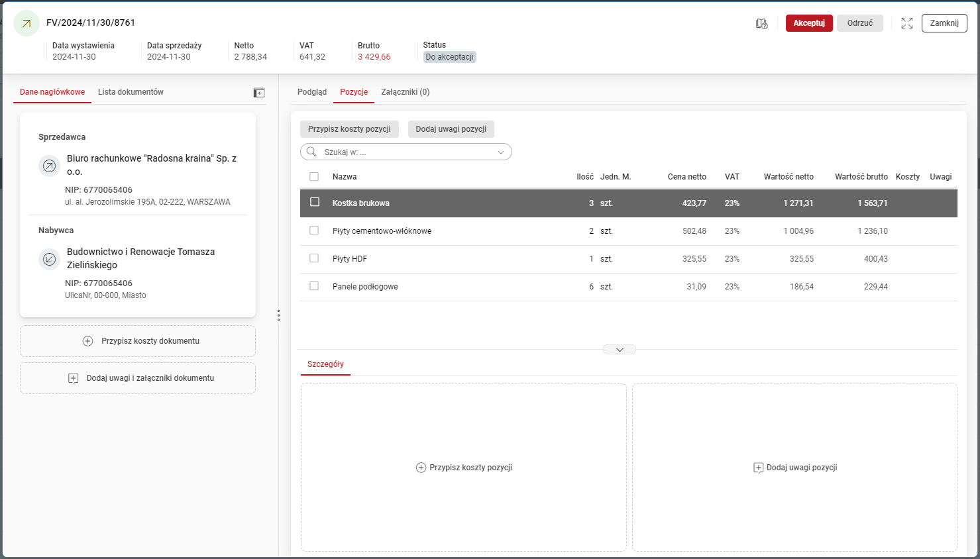Click plus icon in Dodaj uwagi i załączniki
This screenshot has height=559, width=980.
pos(74,378)
